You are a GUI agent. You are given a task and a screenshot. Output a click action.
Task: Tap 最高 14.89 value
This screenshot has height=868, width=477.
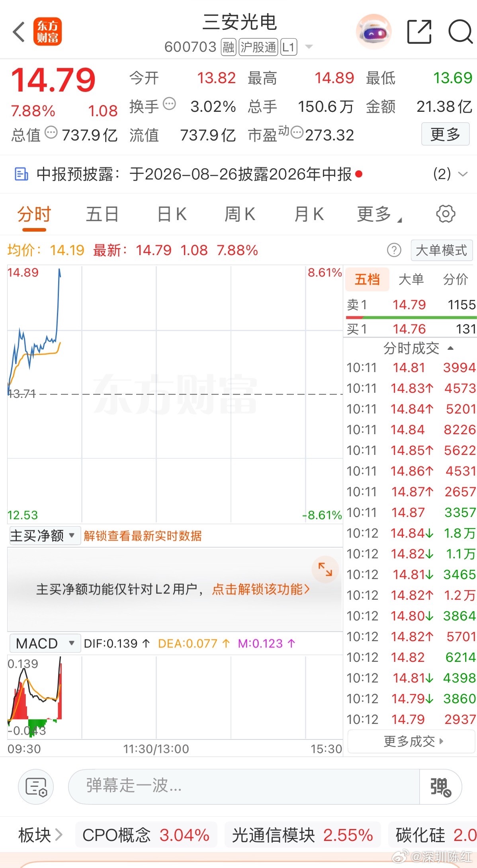coord(334,78)
